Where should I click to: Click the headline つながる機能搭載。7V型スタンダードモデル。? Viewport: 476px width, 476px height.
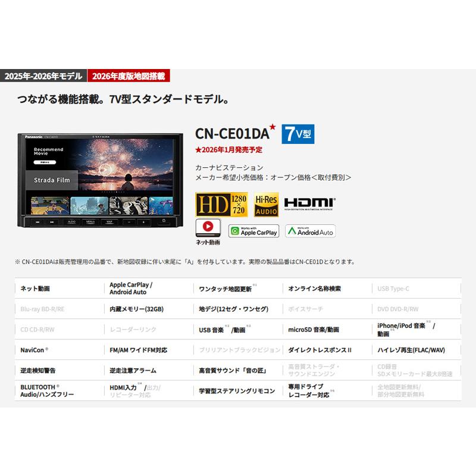(123, 99)
